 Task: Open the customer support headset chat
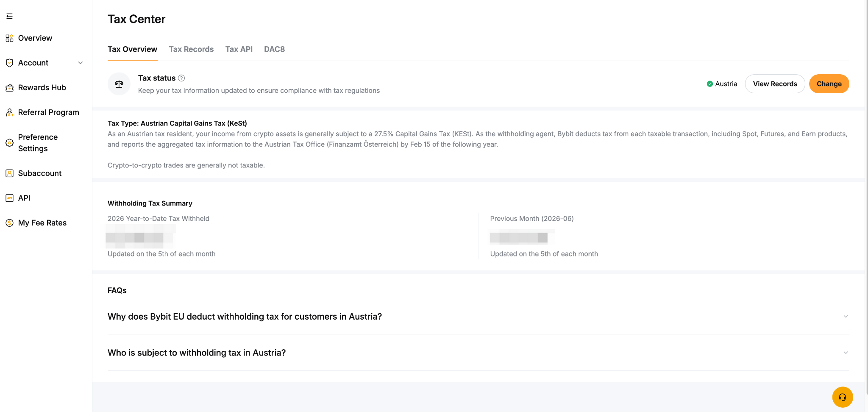pyautogui.click(x=843, y=397)
